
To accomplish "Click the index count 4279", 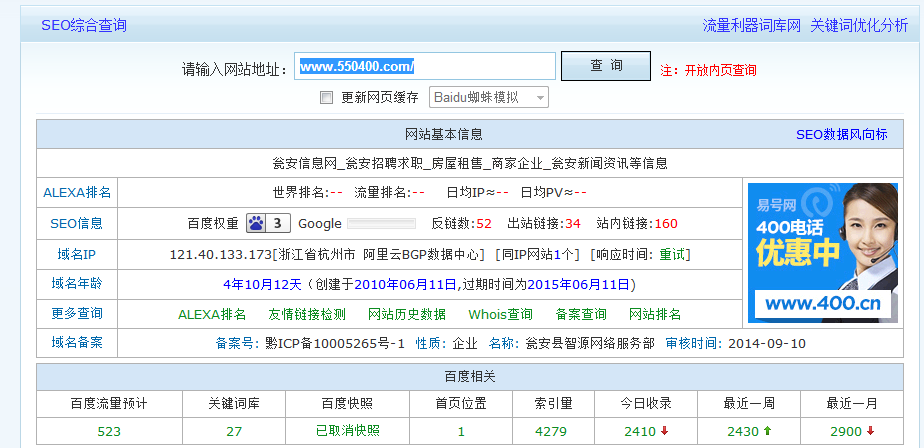I will tap(551, 431).
